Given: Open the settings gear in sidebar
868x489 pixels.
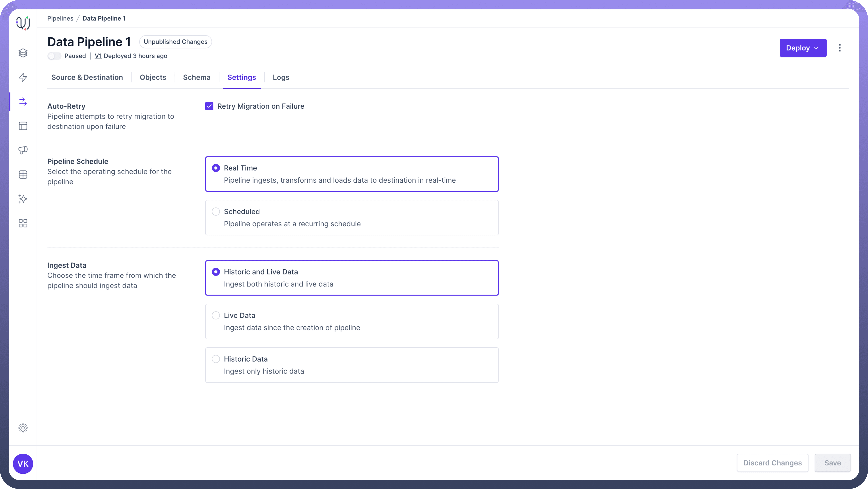Looking at the screenshot, I should click(23, 428).
